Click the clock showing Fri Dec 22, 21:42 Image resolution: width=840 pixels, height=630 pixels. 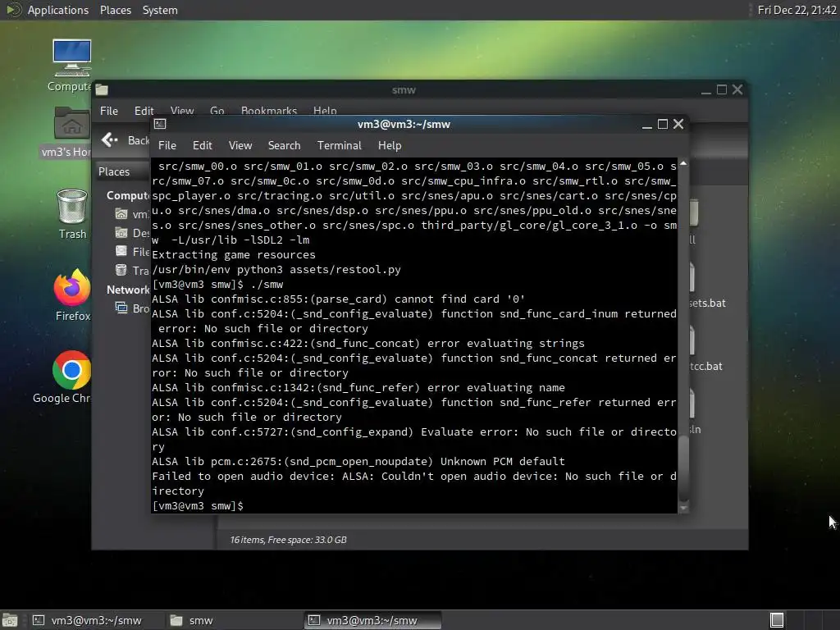[797, 10]
